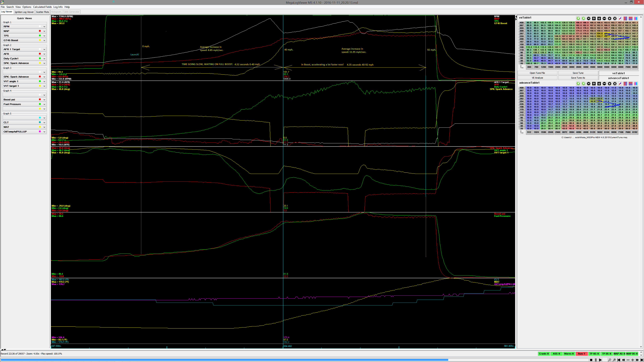Click horizontal interpolate icon in veTable1 toolbar
Image resolution: width=644 pixels, height=362 pixels.
click(625, 18)
